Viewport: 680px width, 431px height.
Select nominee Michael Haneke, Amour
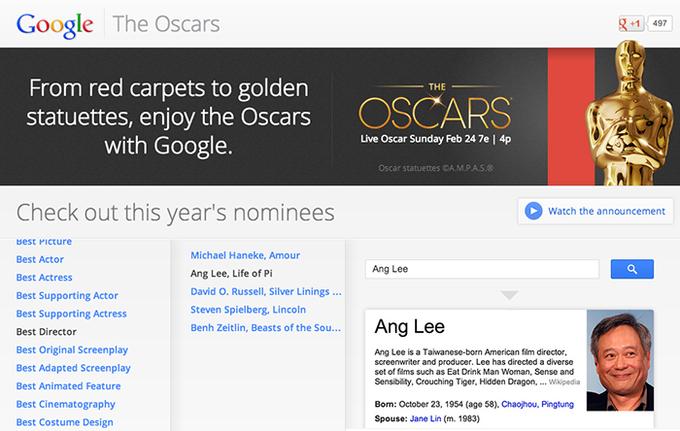click(x=245, y=255)
